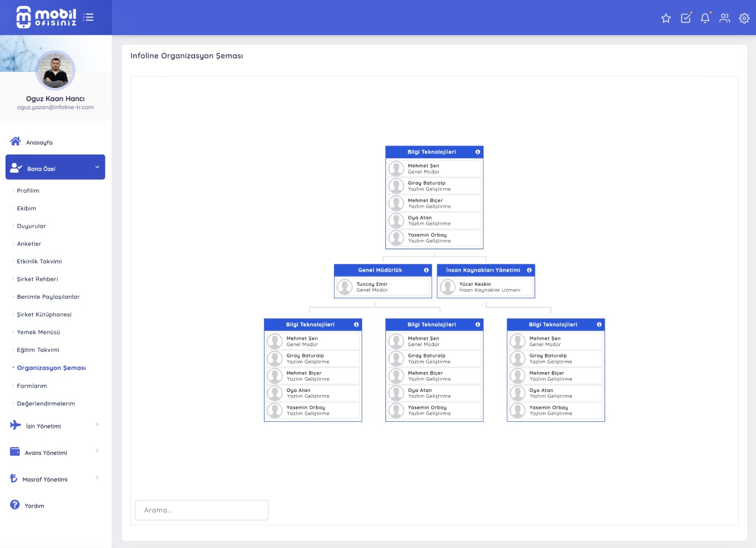
Task: Toggle the sidebar hamburger menu icon
Action: click(88, 17)
